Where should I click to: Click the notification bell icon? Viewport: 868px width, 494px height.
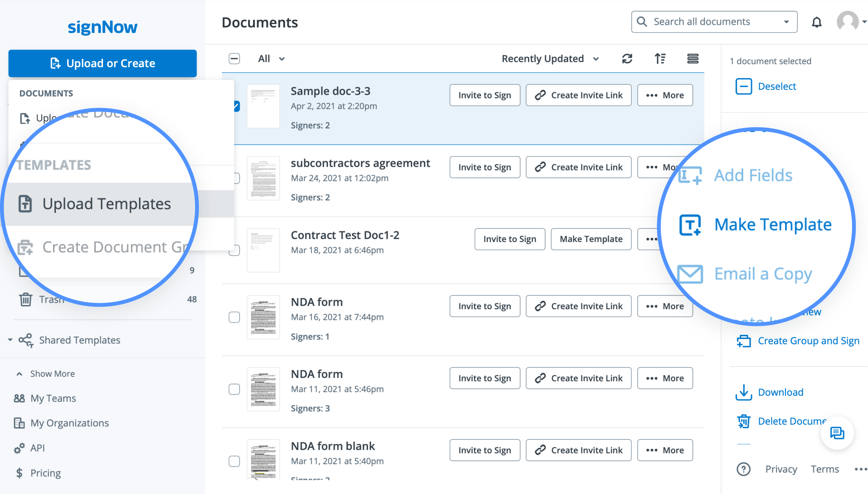point(816,22)
